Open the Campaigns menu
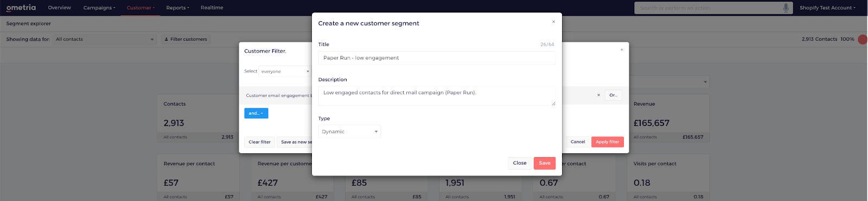The height and width of the screenshot is (201, 868). 99,8
